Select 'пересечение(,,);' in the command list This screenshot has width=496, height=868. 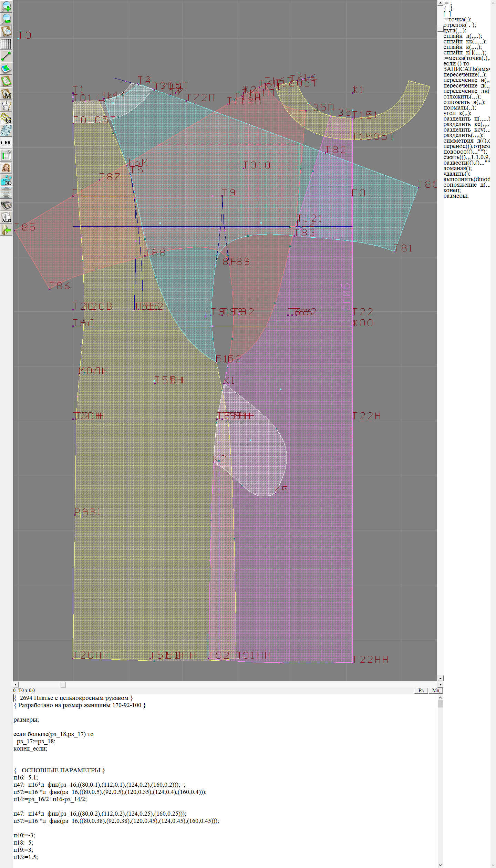465,75
